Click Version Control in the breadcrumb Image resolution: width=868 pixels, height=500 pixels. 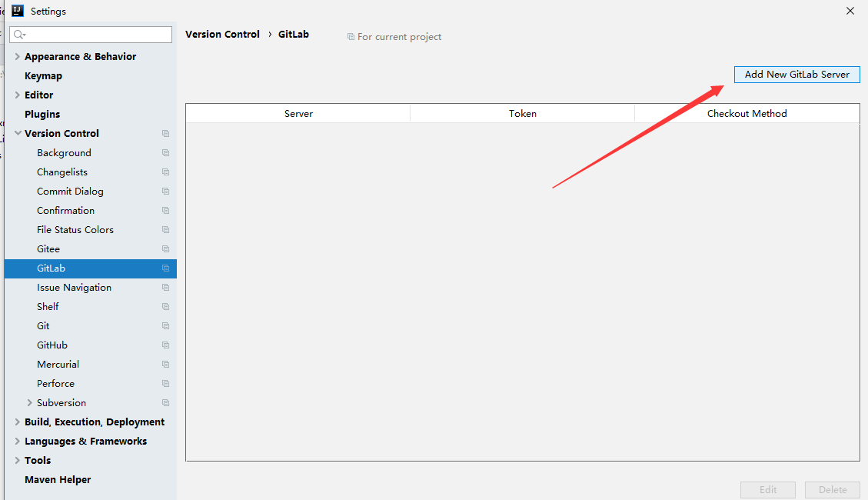pyautogui.click(x=222, y=35)
